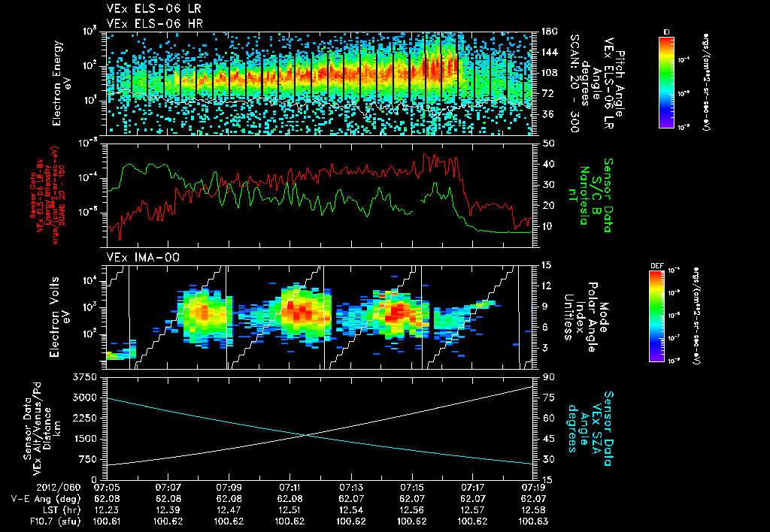Click the 2250 km altitude tick

pos(84,418)
